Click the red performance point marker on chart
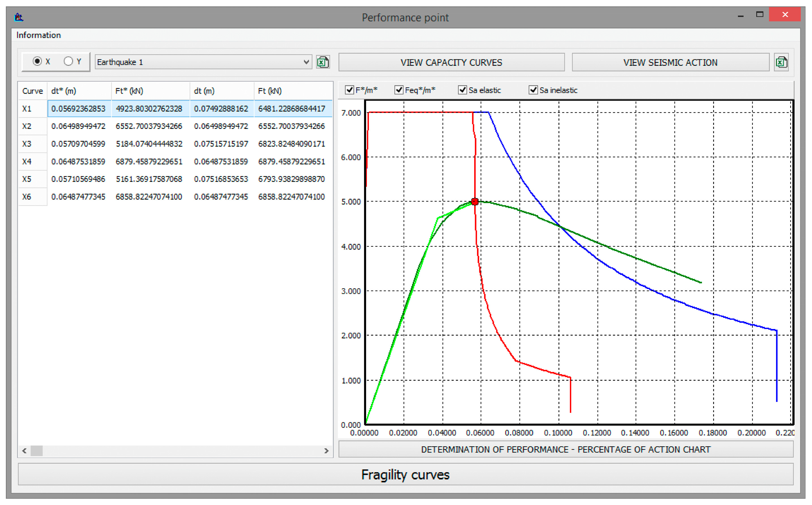The height and width of the screenshot is (505, 812). 475,201
